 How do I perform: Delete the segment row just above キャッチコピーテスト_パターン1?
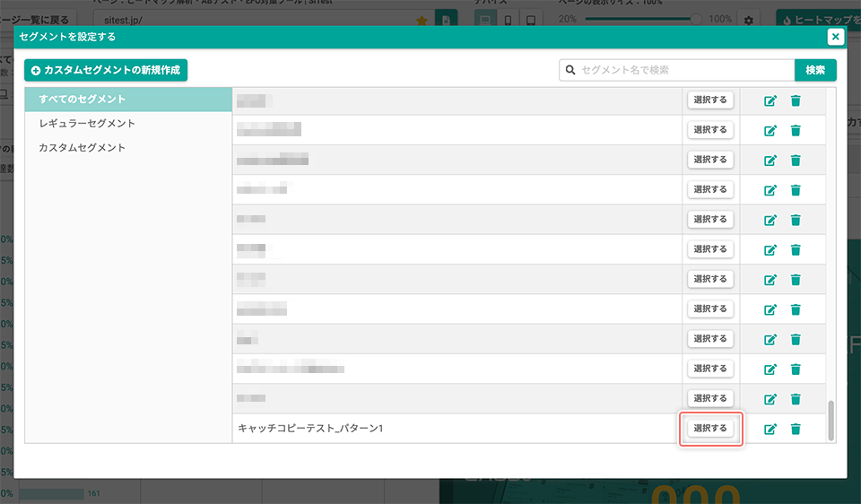pos(796,399)
